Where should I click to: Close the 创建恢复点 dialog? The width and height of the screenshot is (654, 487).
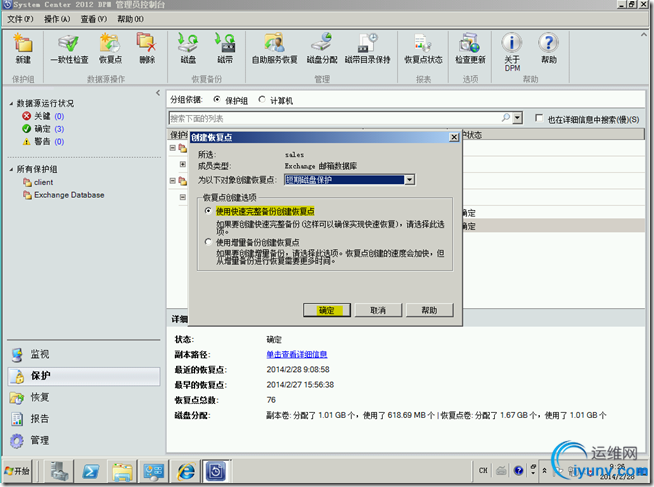coord(454,137)
